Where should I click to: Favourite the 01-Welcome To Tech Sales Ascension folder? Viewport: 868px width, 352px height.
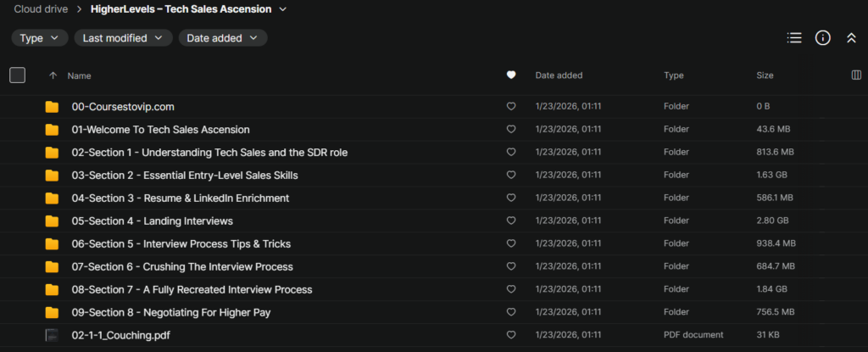pos(510,130)
